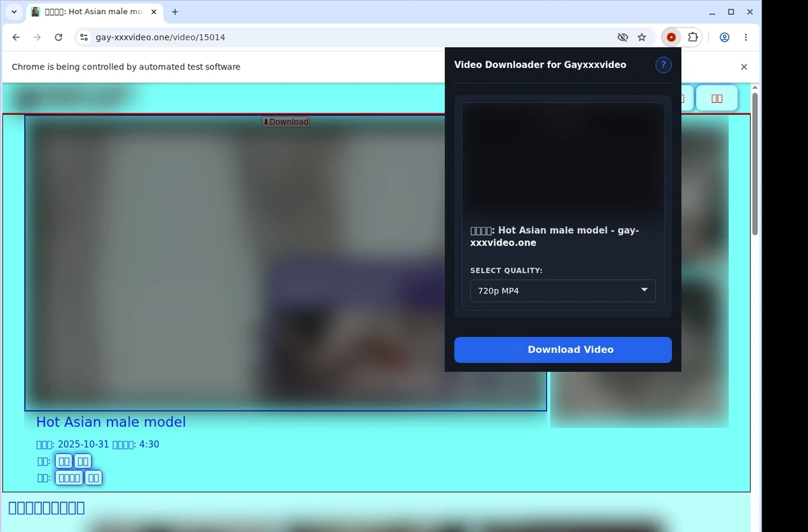
Task: Click the 4:30 duration text
Action: pos(149,444)
